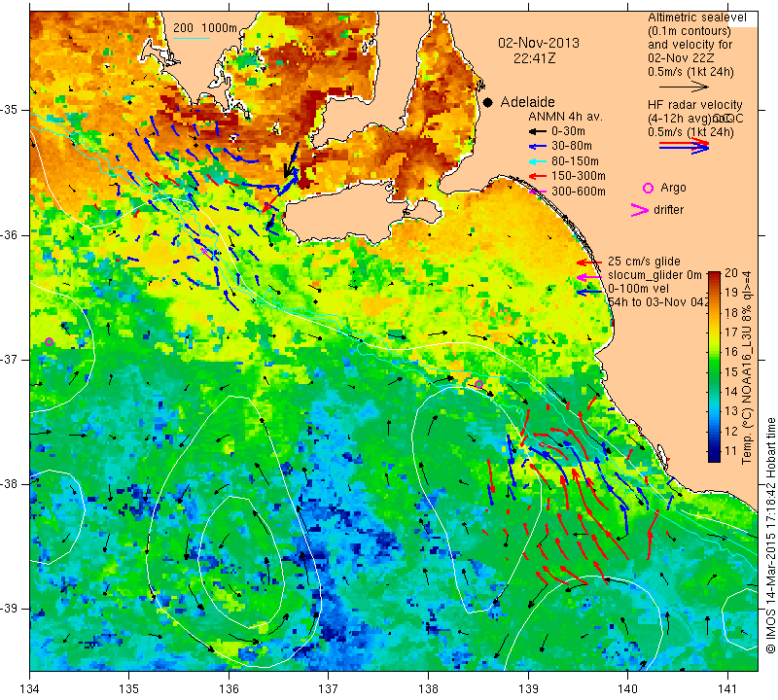Click the latitude axis label '-35'

(10, 110)
